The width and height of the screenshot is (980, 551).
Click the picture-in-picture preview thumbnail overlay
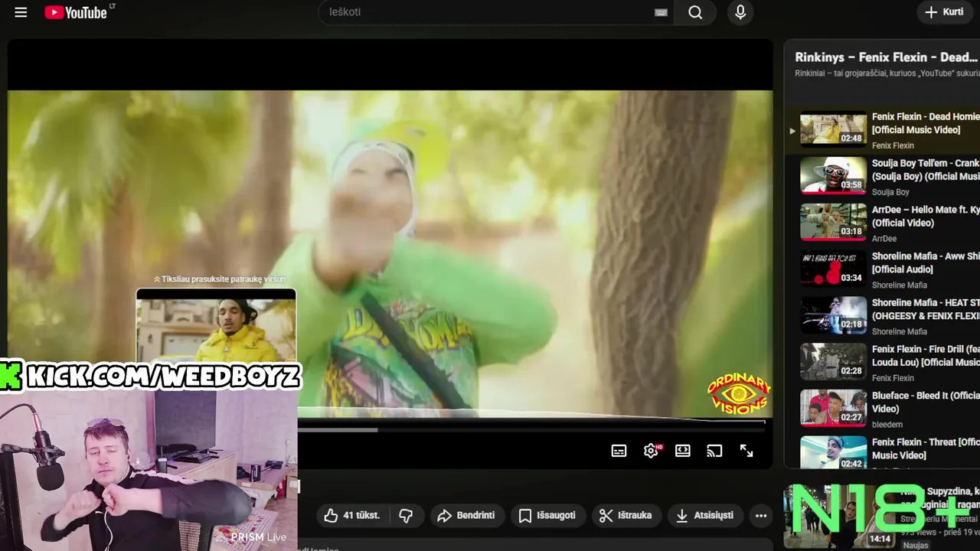[216, 325]
